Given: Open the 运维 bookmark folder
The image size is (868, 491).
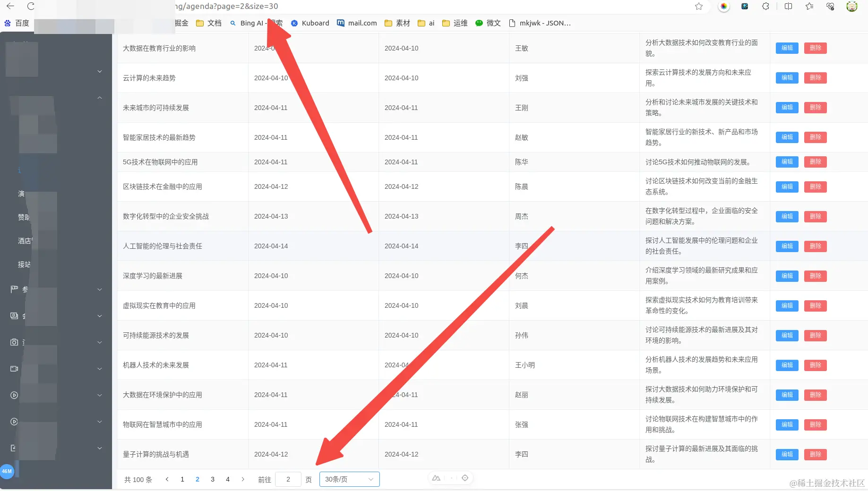Looking at the screenshot, I should [x=455, y=23].
